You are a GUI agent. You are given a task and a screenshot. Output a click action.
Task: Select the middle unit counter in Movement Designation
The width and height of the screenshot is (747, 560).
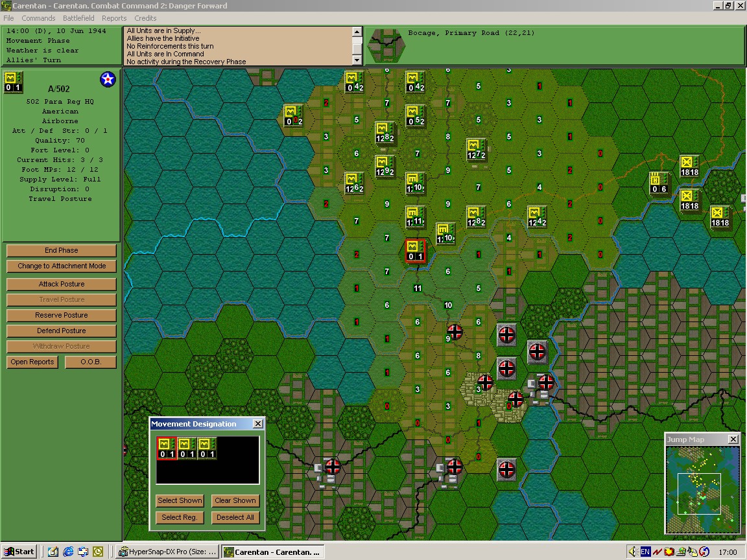pos(187,449)
